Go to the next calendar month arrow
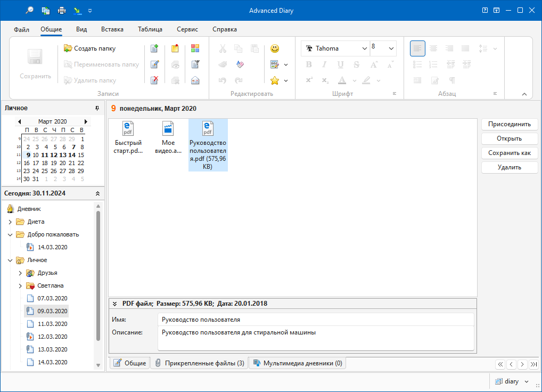This screenshot has height=392, width=542. pyautogui.click(x=86, y=121)
